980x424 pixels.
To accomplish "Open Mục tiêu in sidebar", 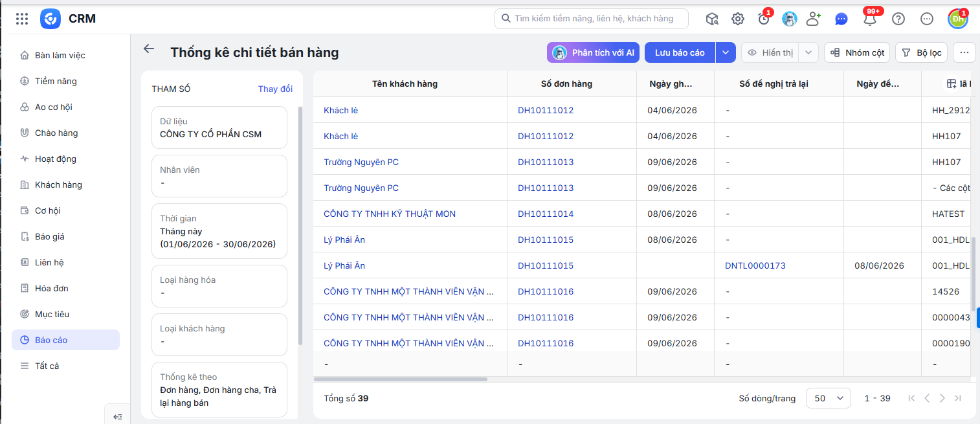I will coord(65,314).
